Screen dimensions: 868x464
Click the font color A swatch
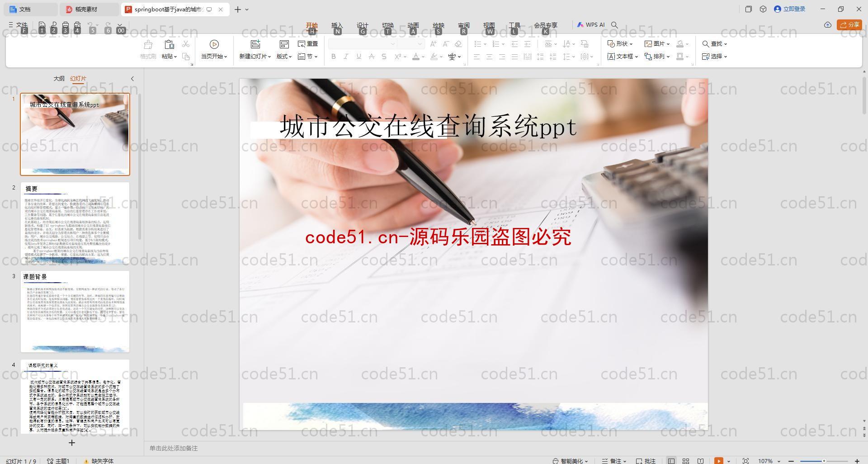pyautogui.click(x=416, y=57)
